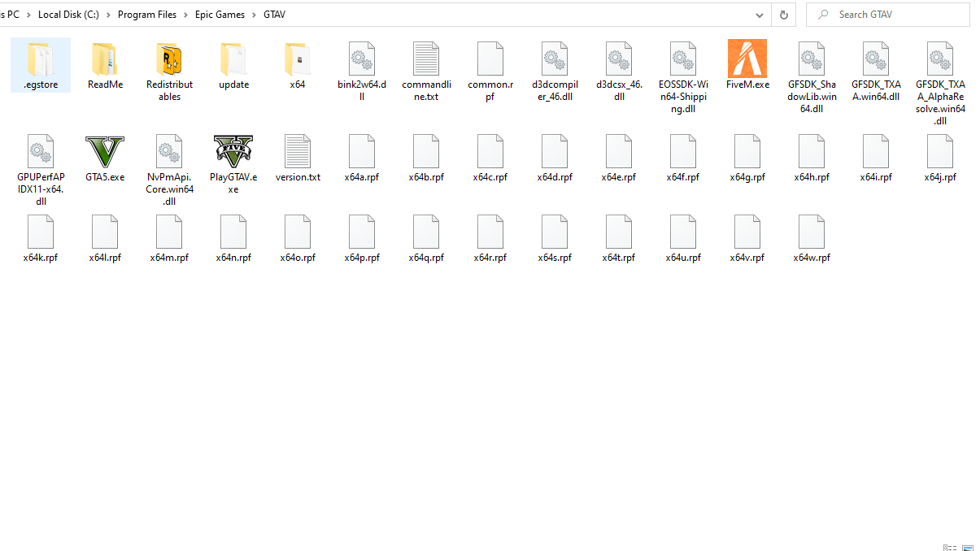Viewport: 980px width, 551px height.
Task: Switch to large icons view layout
Action: 968,548
